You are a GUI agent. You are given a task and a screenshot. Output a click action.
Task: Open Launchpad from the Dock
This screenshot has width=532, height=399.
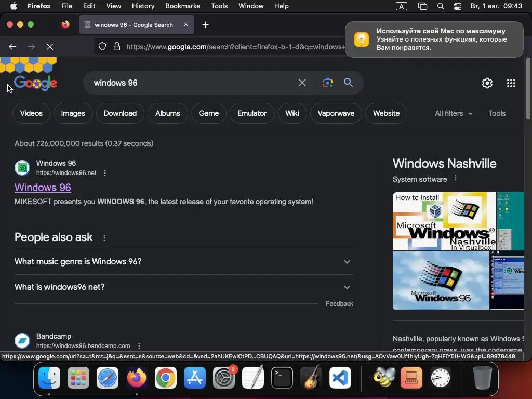78,378
